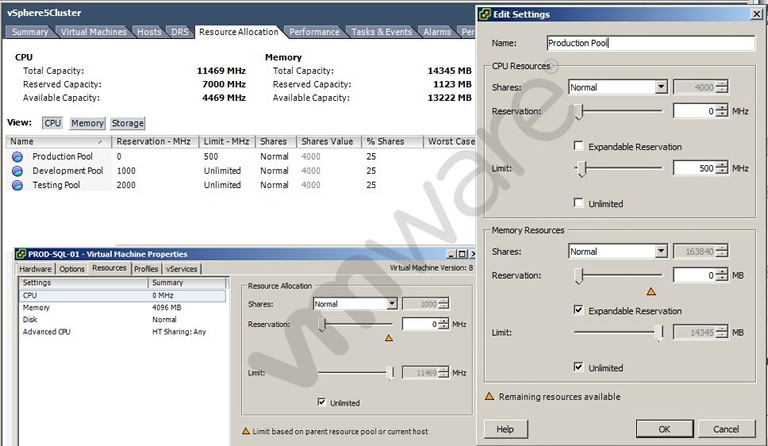Image resolution: width=768 pixels, height=446 pixels.
Task: Open the CPU Shares dropdown in Edit Settings
Action: (x=661, y=87)
